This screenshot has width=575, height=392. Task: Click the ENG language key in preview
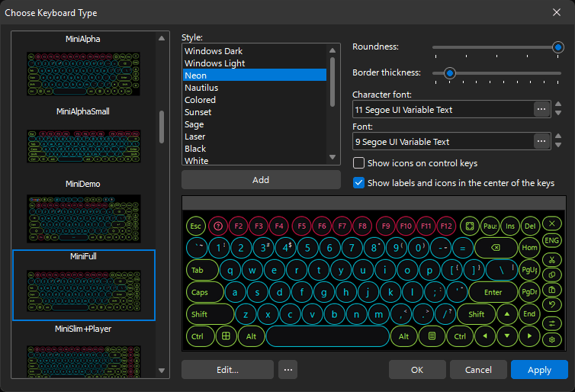point(552,240)
